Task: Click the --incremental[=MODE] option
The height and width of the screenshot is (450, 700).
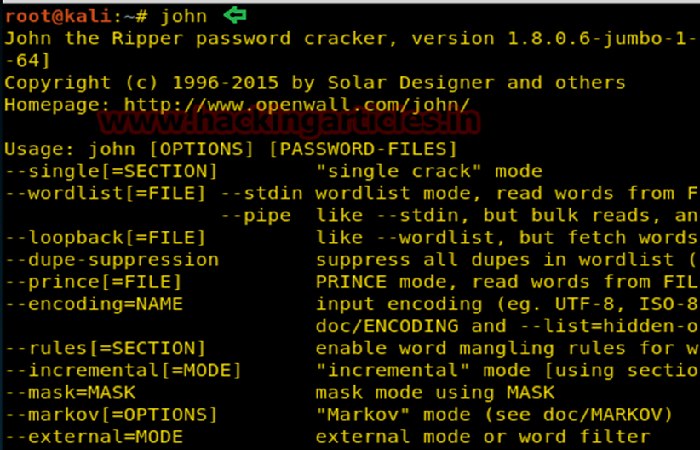Action: 123,371
